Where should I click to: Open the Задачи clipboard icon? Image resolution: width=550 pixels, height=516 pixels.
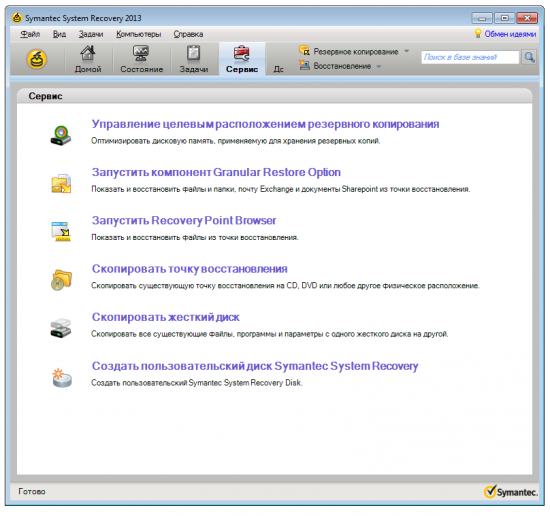tap(193, 53)
